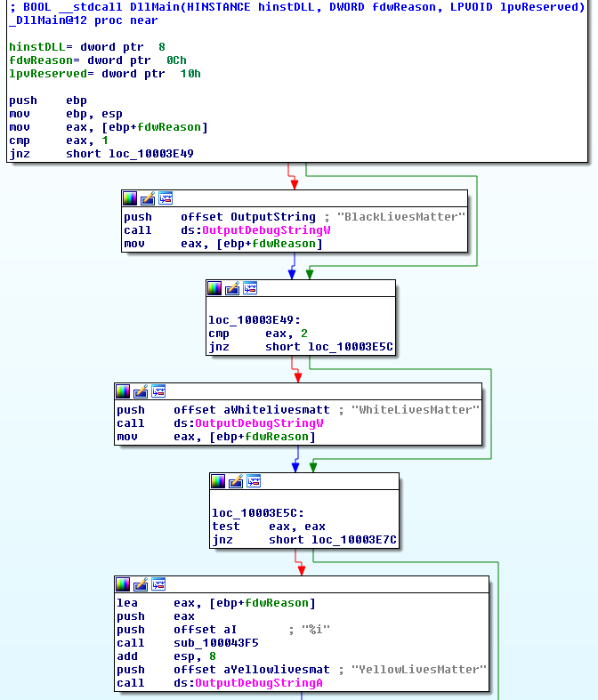This screenshot has width=598, height=700.
Task: Click jnz short loc_10003E49 jump target
Action: [x=151, y=154]
